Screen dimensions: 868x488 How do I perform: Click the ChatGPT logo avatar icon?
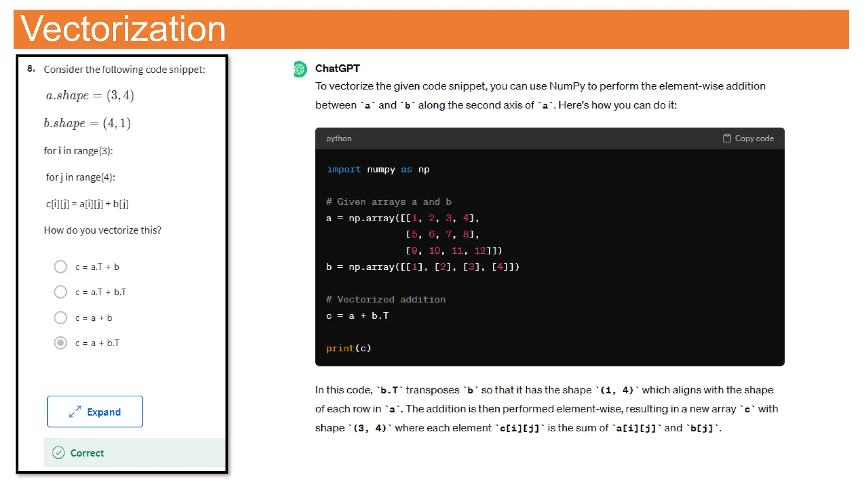(300, 69)
